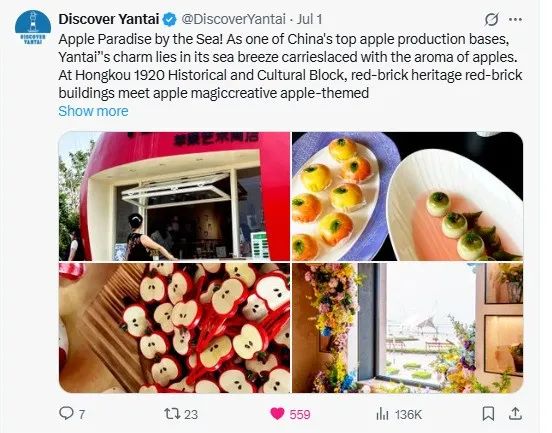Open the Jul 1 post timestamp

tap(309, 19)
